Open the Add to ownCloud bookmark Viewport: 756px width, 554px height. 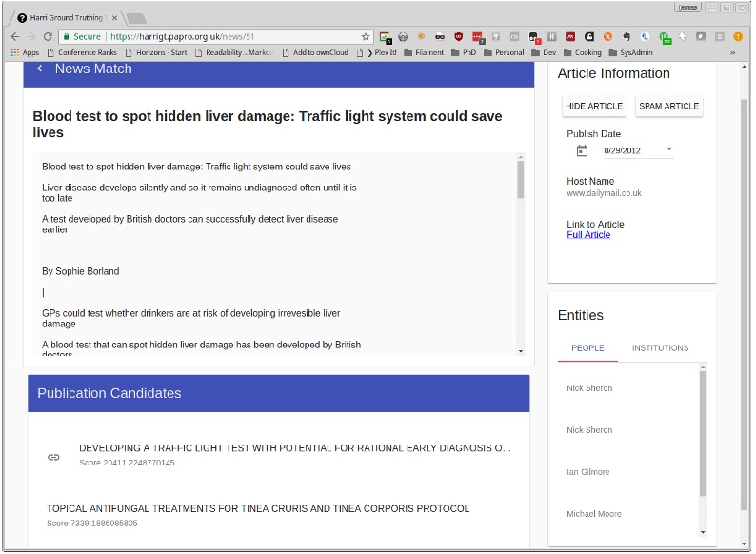point(315,52)
